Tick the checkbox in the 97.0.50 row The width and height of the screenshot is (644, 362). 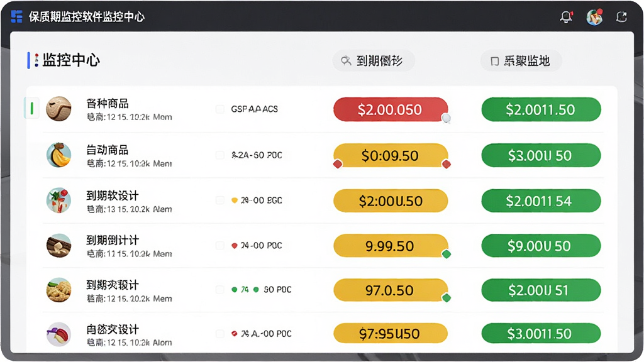(220, 289)
